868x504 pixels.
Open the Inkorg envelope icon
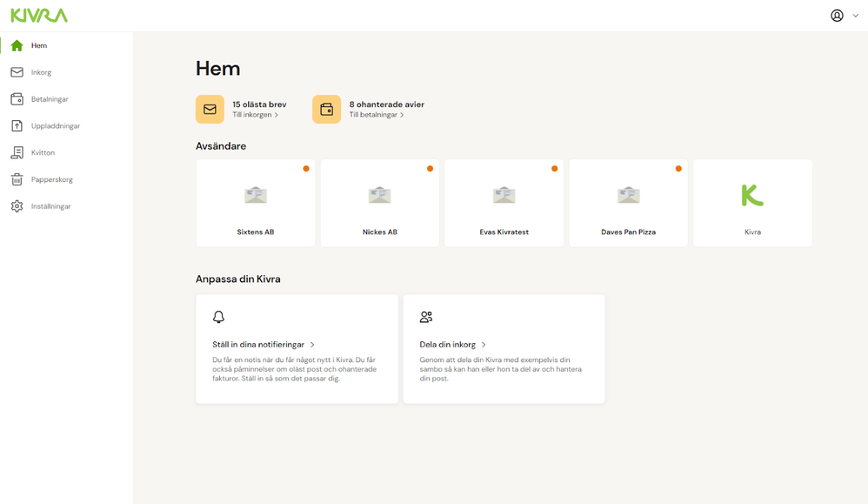17,72
